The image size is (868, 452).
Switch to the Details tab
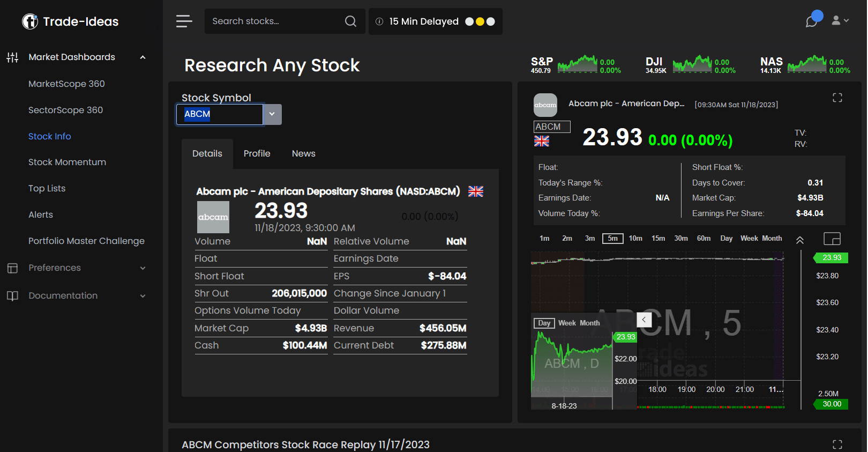tap(207, 154)
